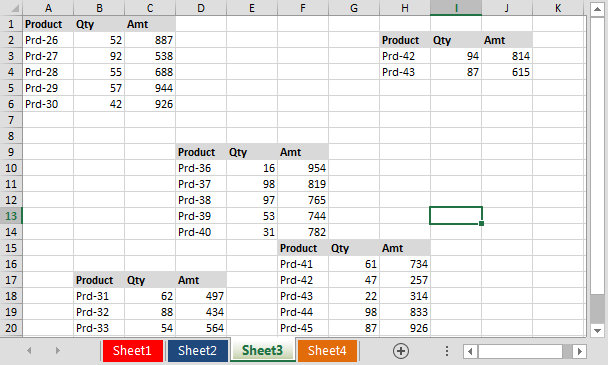This screenshot has width=608, height=365.
Task: Click previous sheet navigation arrow
Action: click(29, 351)
